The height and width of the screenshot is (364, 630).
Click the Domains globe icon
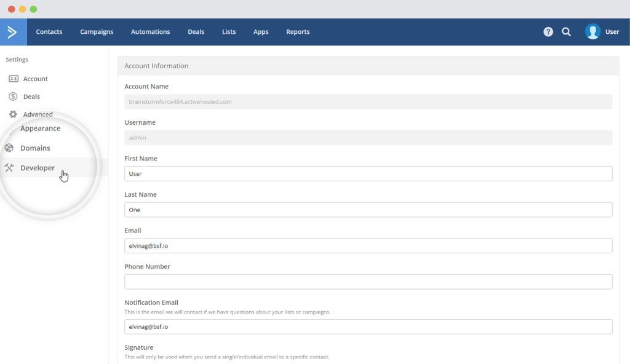9,148
